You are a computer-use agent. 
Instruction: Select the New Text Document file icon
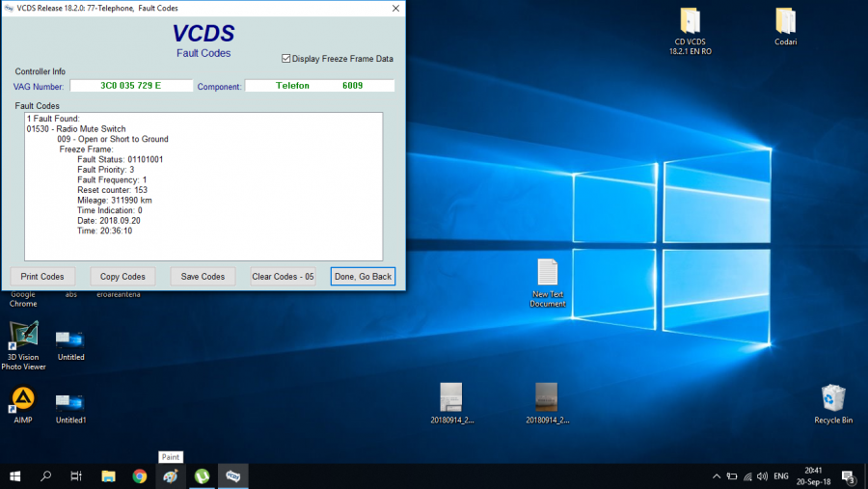coord(547,273)
